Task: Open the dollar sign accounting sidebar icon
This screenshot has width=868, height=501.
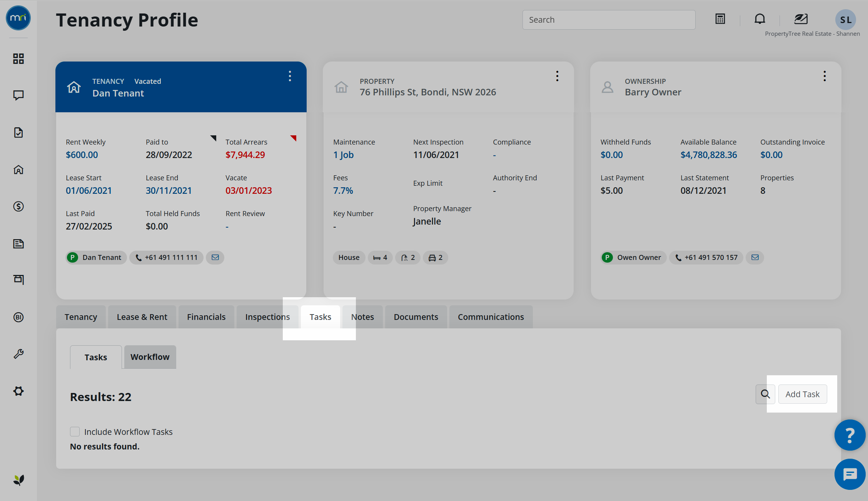Action: 18,206
